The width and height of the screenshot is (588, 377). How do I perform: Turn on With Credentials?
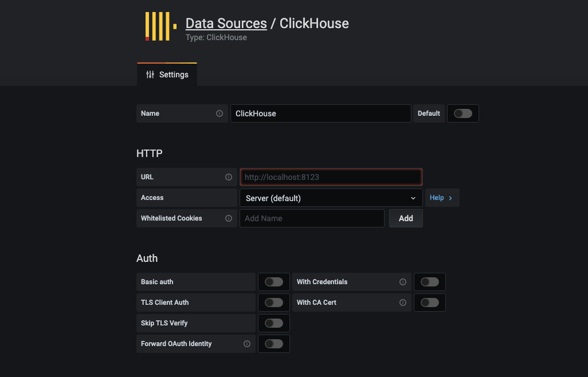click(430, 281)
